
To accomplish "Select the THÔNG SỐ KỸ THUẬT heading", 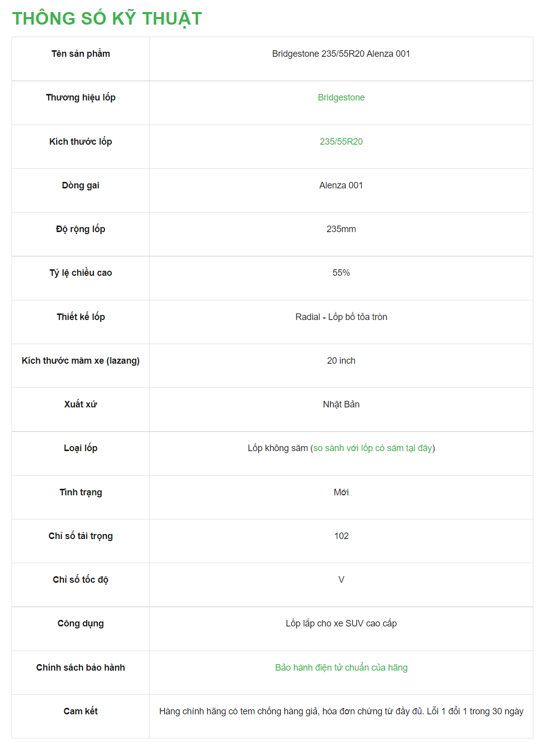I will 107,19.
